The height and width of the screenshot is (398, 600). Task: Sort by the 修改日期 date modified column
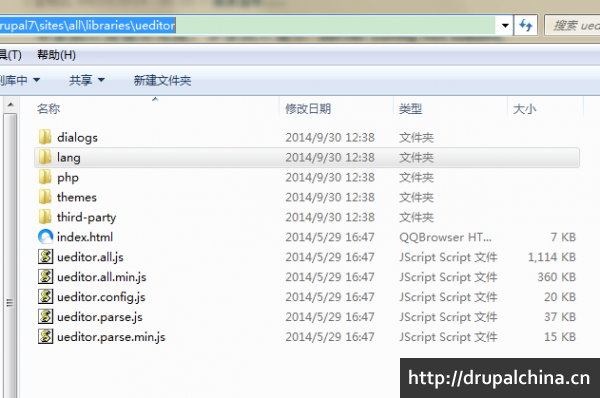pyautogui.click(x=308, y=109)
